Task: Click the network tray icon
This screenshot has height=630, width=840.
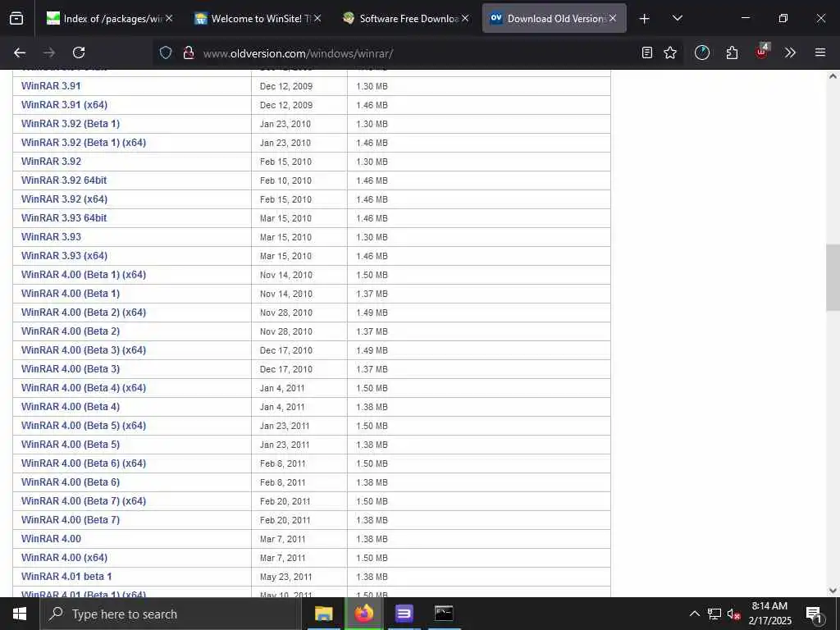Action: click(x=714, y=614)
